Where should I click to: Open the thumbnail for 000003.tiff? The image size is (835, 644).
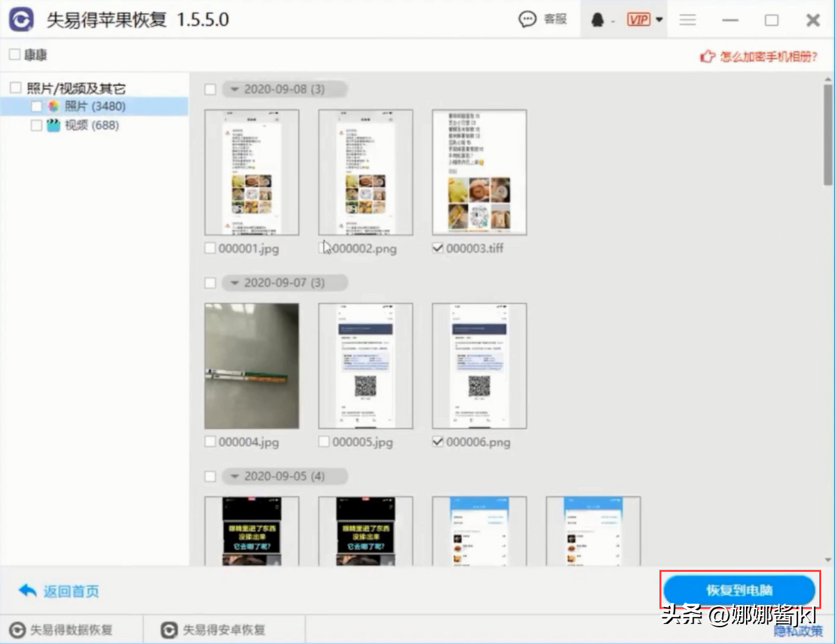pos(479,172)
